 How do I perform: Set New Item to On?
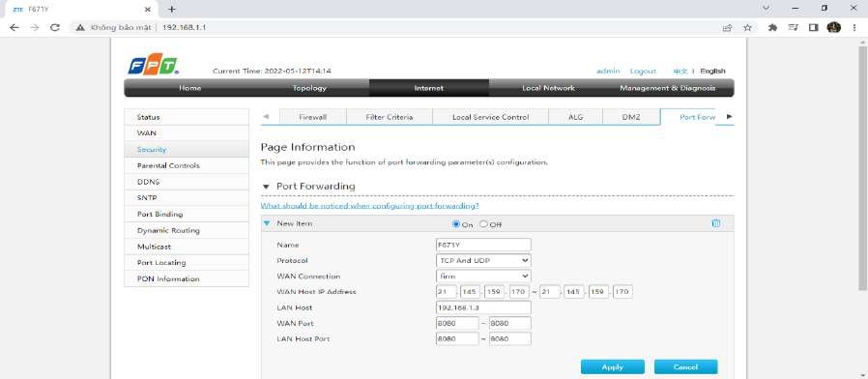[456, 224]
